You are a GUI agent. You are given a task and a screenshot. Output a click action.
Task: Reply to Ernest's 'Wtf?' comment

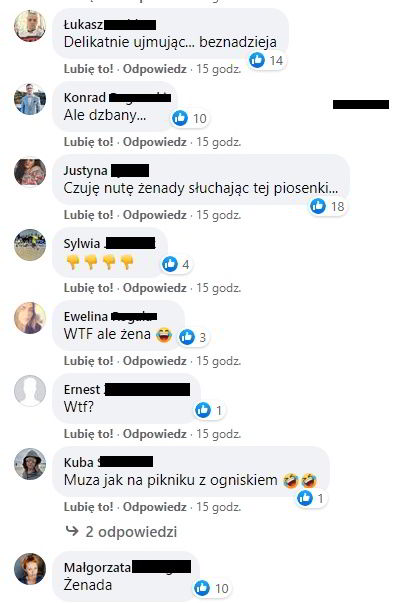[x=155, y=434]
